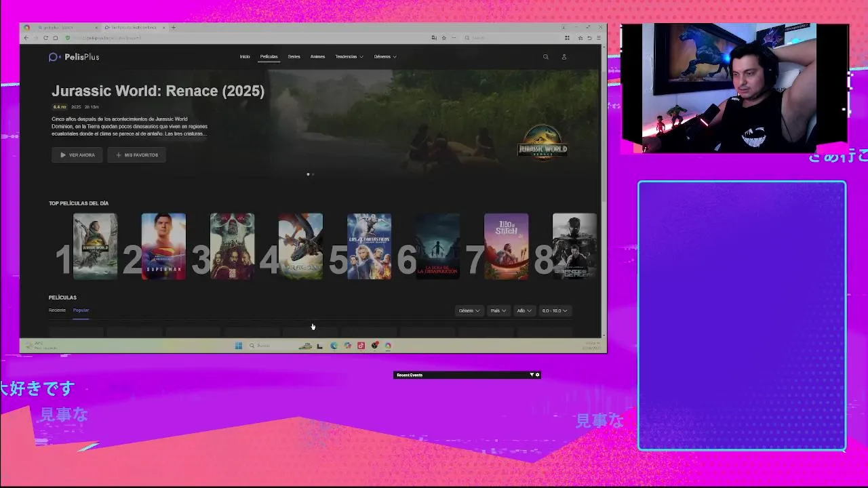The width and height of the screenshot is (868, 488).
Task: Open browser extensions grid icon
Action: (x=568, y=38)
